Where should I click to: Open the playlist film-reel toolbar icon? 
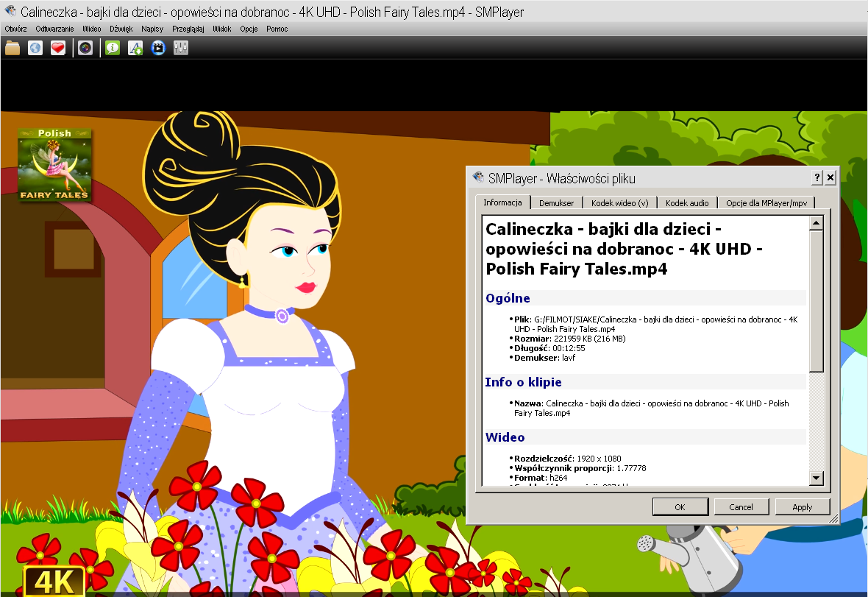(x=158, y=48)
